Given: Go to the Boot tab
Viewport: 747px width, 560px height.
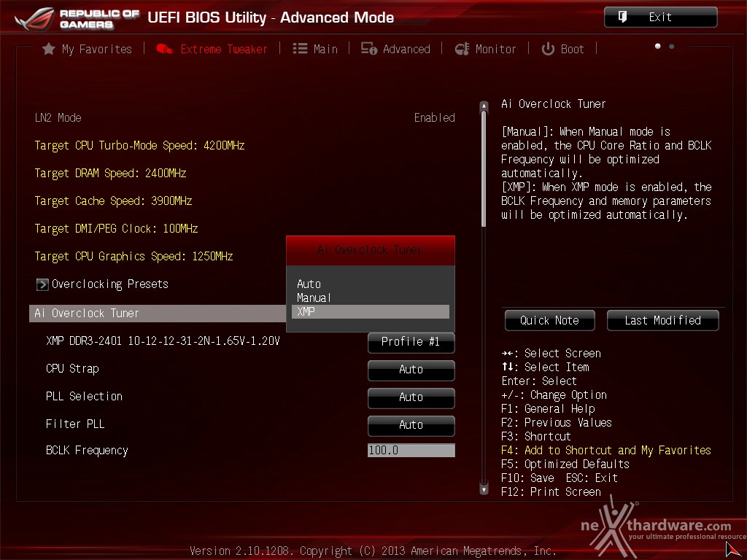Looking at the screenshot, I should [562, 49].
